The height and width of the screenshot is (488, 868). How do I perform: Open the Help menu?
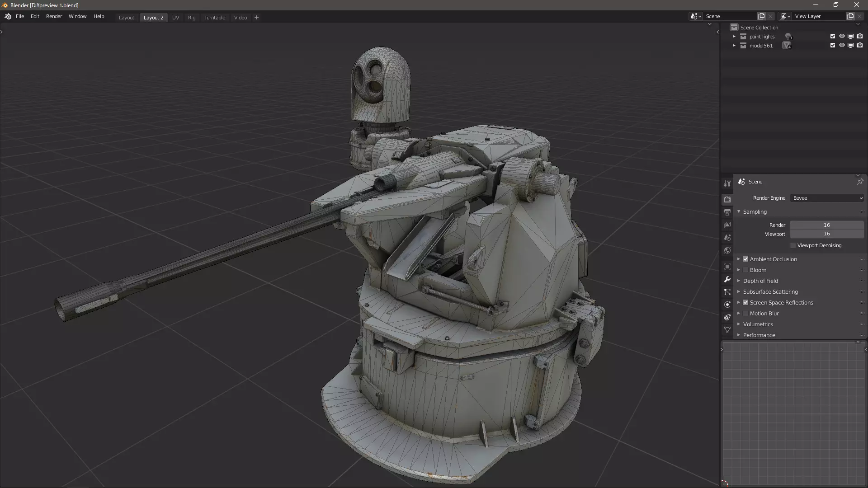click(99, 16)
